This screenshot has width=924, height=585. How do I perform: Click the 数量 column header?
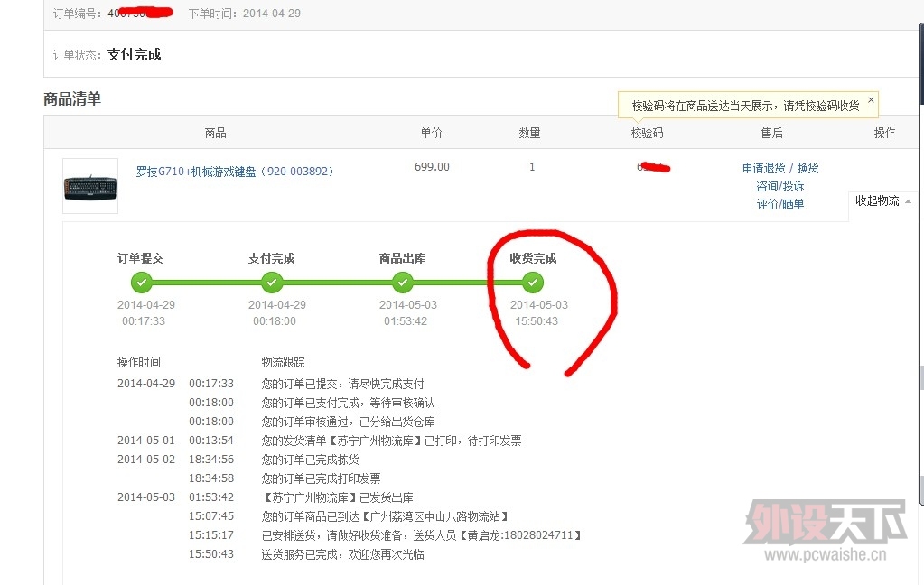pyautogui.click(x=530, y=133)
